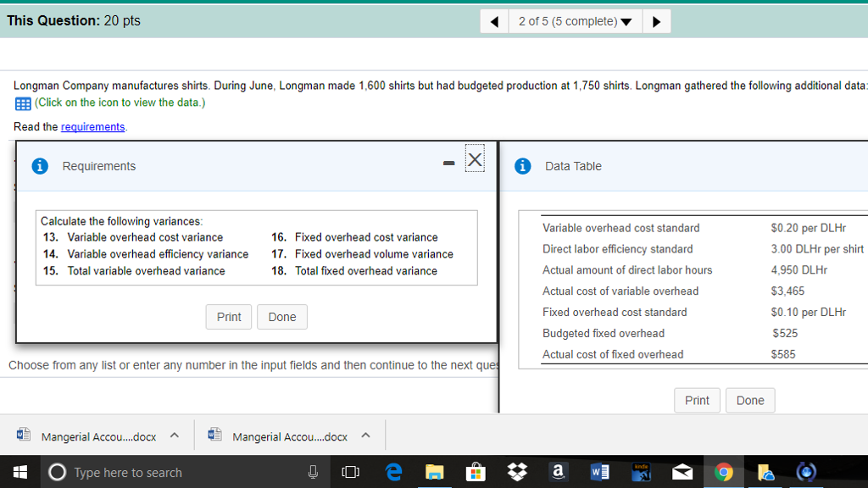Expand the first Mangerial Accou docx taskbar chevron
The width and height of the screenshot is (868, 488).
tap(174, 435)
